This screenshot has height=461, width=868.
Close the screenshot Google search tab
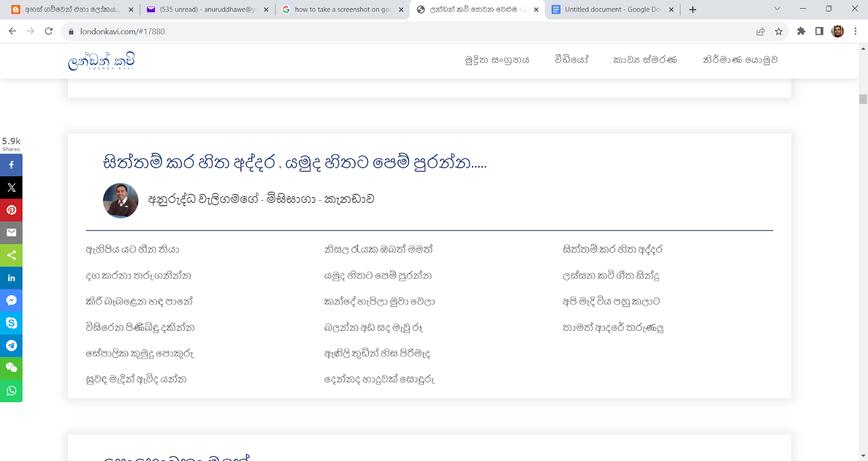pyautogui.click(x=401, y=10)
